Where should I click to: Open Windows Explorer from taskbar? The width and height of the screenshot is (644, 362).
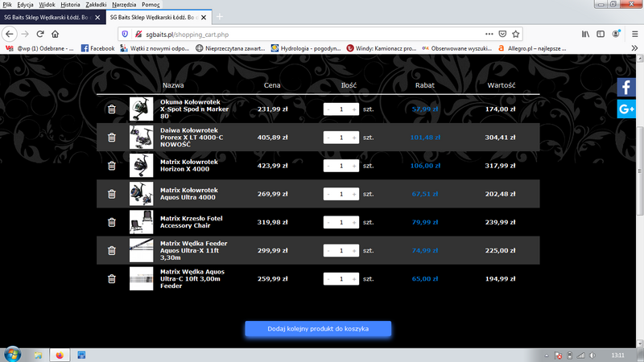click(x=38, y=355)
